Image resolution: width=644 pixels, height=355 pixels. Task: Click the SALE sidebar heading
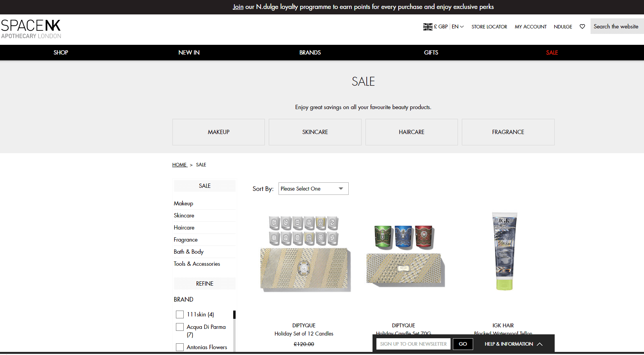pyautogui.click(x=205, y=186)
